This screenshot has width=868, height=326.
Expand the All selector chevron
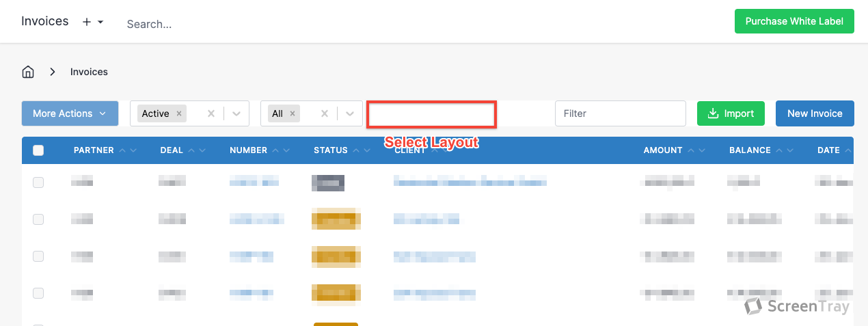[x=350, y=113]
